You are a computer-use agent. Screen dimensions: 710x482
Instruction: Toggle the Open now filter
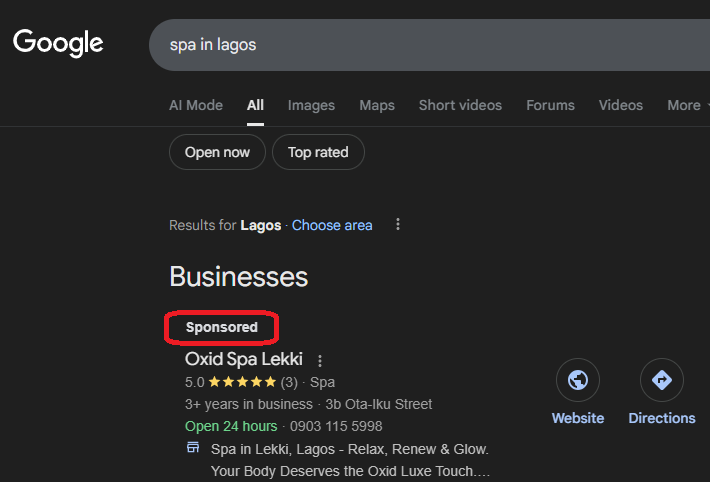(x=217, y=153)
